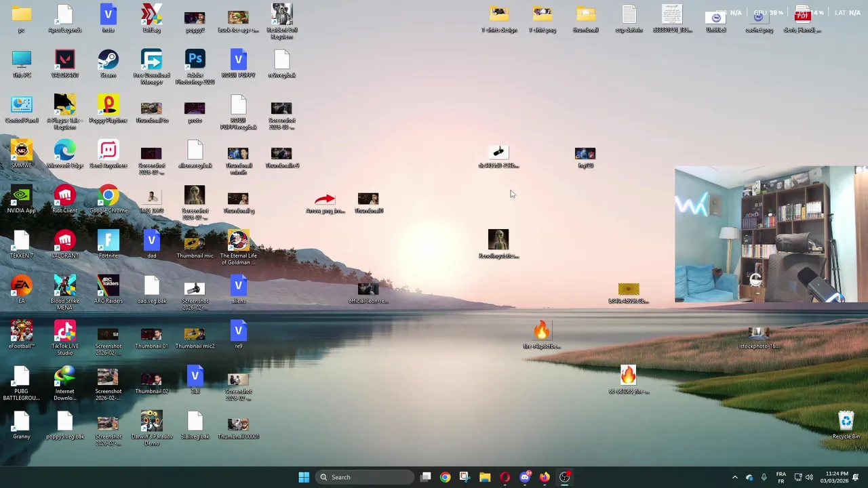Image resolution: width=868 pixels, height=488 pixels.
Task: Select the 'aliens' Vegas project file
Action: pyautogui.click(x=238, y=290)
